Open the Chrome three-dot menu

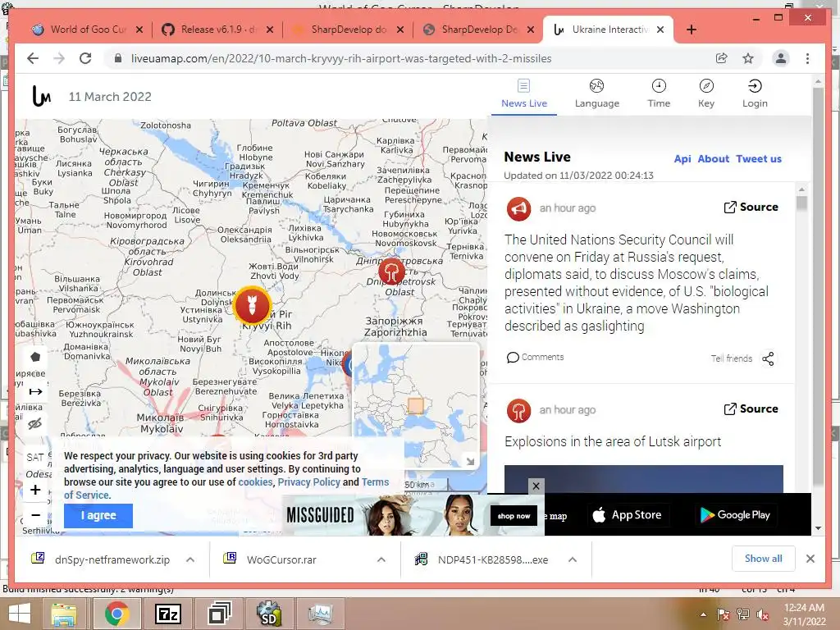807,58
